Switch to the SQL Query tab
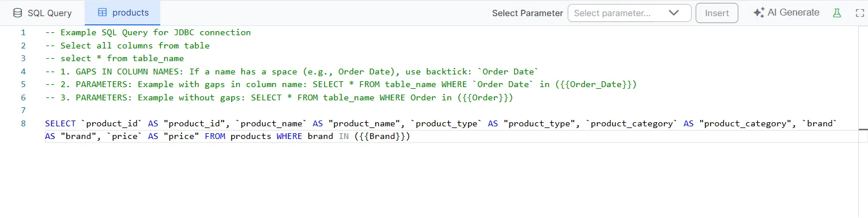The image size is (868, 218). 43,13
